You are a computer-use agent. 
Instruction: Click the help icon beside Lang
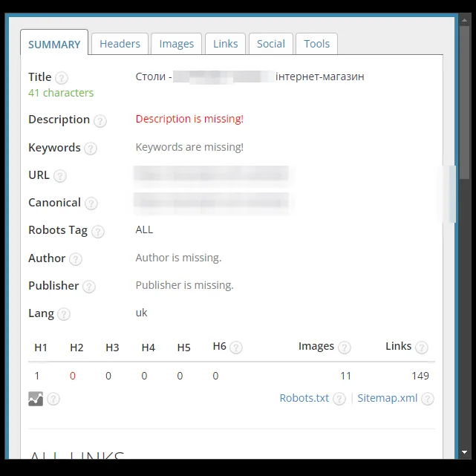(x=64, y=314)
